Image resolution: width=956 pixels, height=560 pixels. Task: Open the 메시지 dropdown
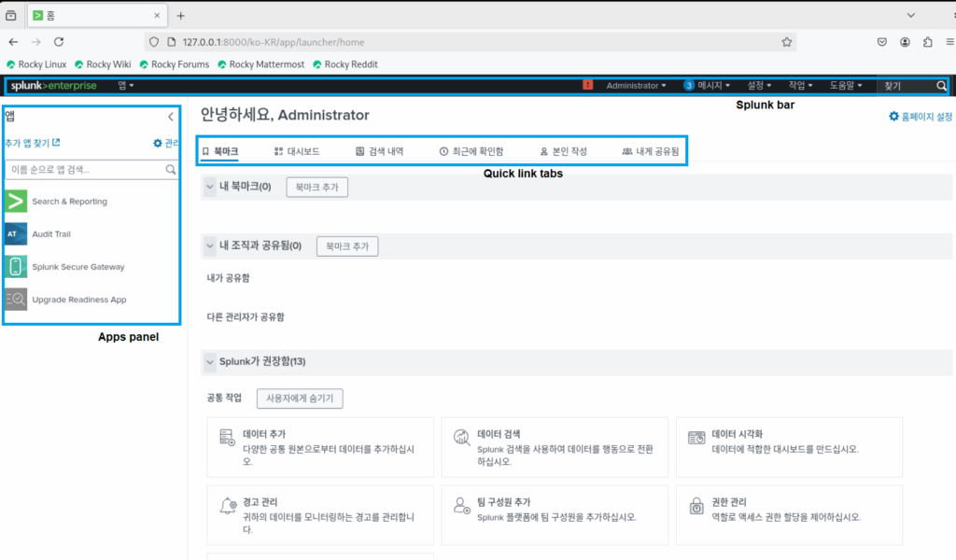click(708, 85)
